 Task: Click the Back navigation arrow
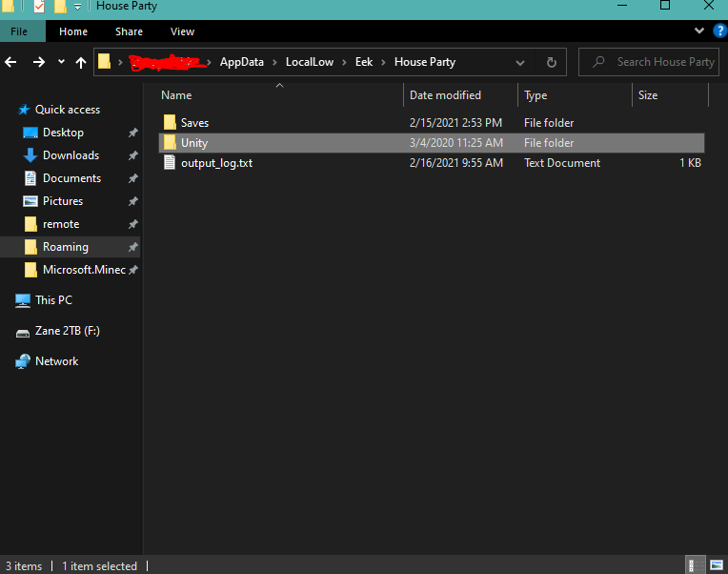click(11, 62)
